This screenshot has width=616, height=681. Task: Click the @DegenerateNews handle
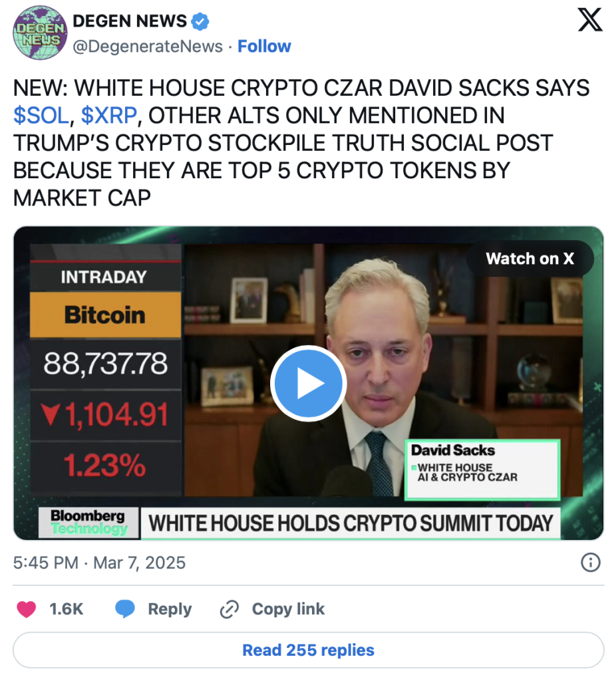148,46
